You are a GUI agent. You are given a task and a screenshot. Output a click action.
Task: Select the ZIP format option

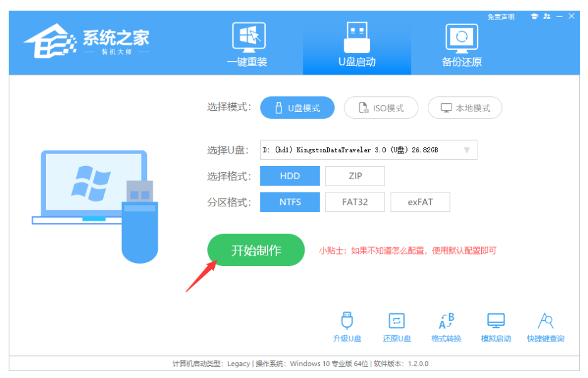(355, 176)
